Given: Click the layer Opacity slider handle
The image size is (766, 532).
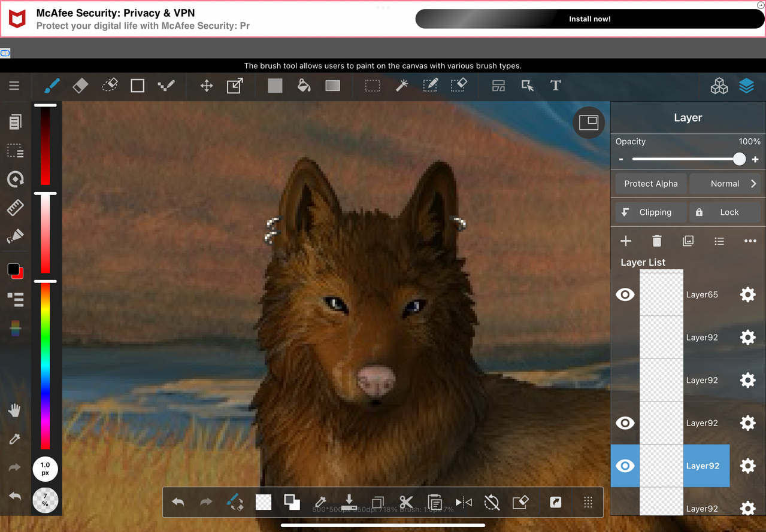Looking at the screenshot, I should (x=740, y=159).
